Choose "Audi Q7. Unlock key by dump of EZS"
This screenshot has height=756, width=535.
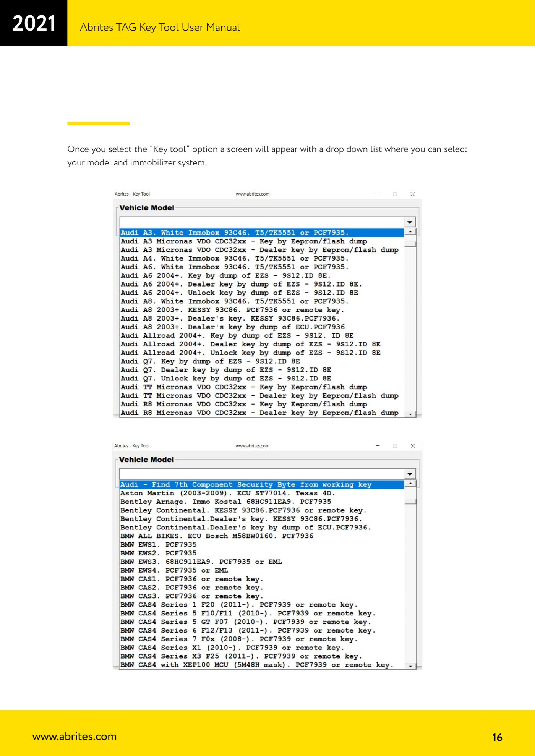tap(262, 379)
